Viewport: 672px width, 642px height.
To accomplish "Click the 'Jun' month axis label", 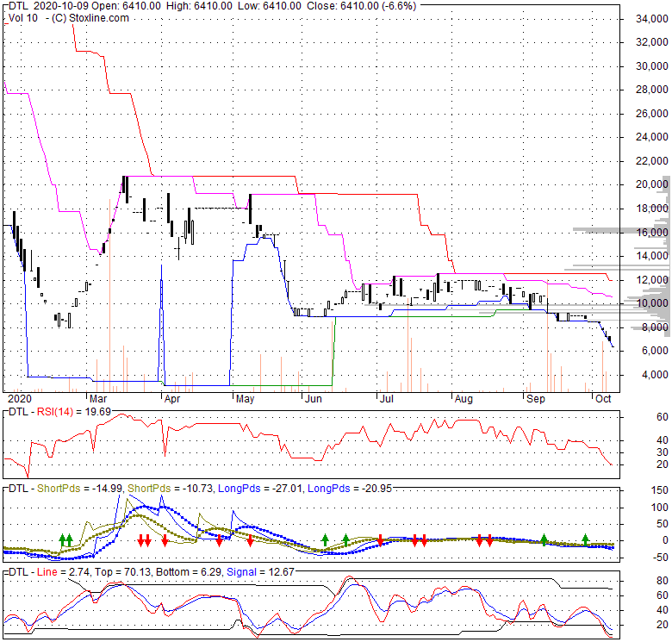I will pyautogui.click(x=314, y=399).
